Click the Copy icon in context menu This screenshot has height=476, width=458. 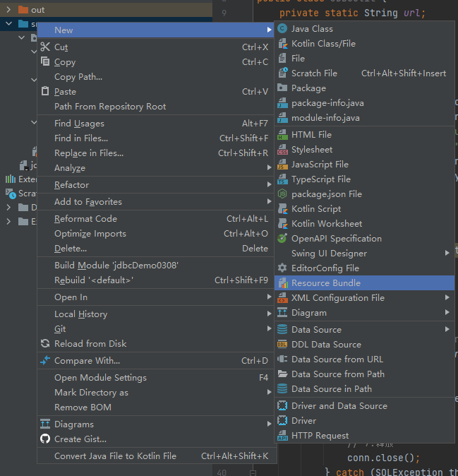[x=45, y=61]
